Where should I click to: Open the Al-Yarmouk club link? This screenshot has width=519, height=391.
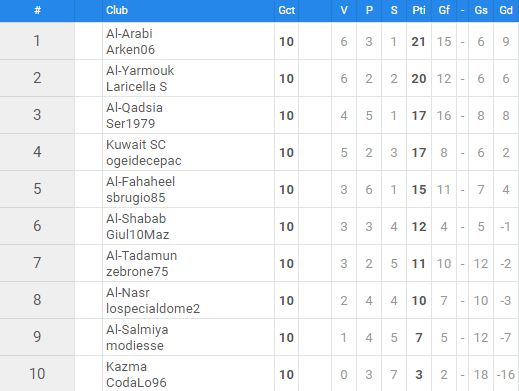[x=140, y=71]
